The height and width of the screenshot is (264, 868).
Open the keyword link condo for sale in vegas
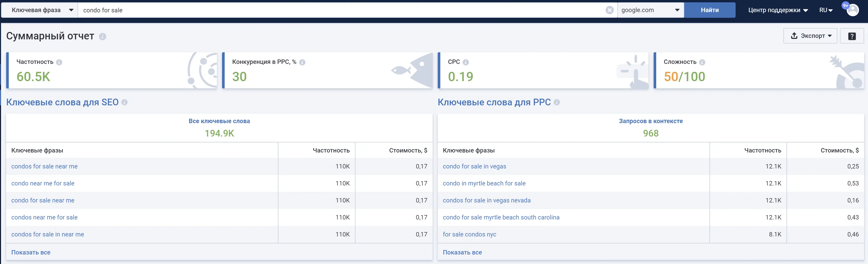(474, 166)
